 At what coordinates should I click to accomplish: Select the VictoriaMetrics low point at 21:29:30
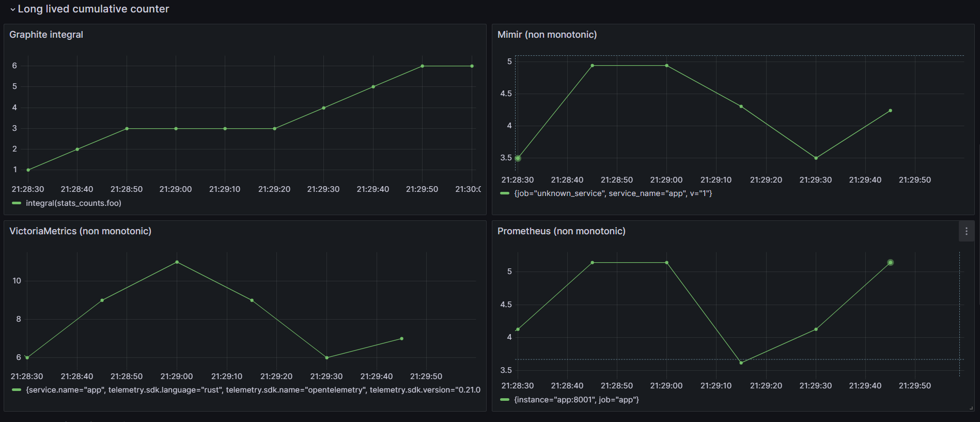tap(327, 358)
